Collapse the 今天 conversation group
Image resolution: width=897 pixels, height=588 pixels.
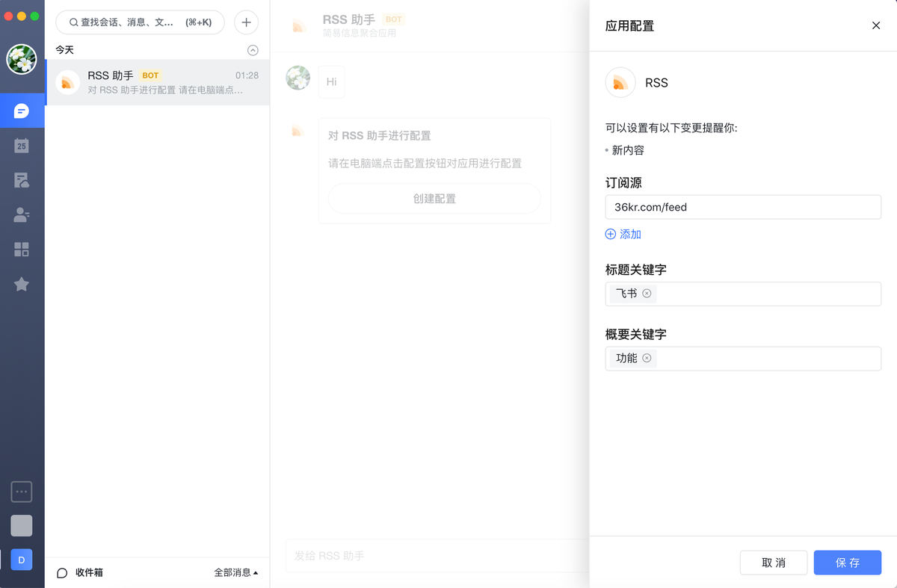[x=253, y=50]
